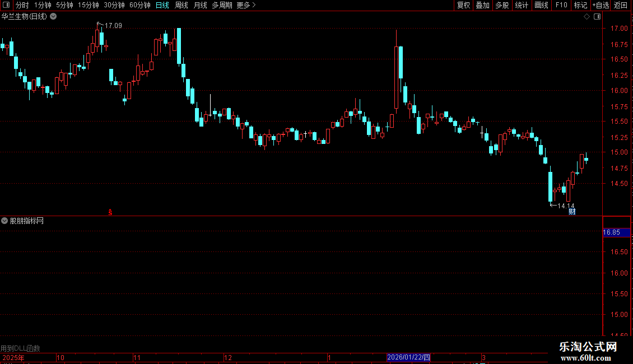The height and width of the screenshot is (364, 633).
Task: Switch to 月线 monthly chart
Action: point(200,5)
